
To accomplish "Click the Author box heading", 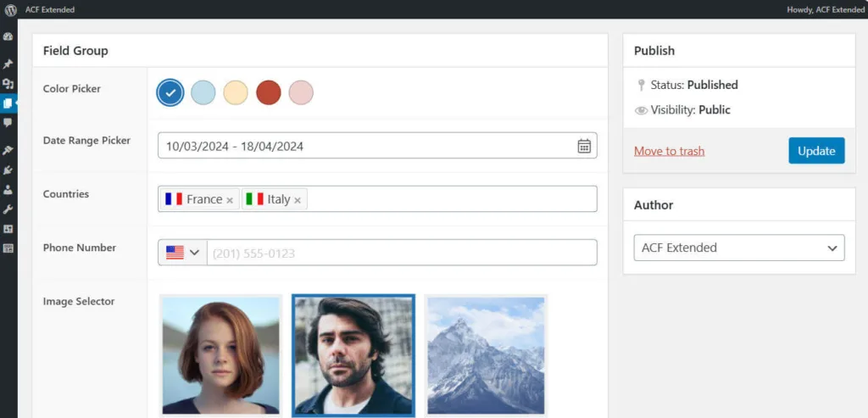I will click(654, 205).
